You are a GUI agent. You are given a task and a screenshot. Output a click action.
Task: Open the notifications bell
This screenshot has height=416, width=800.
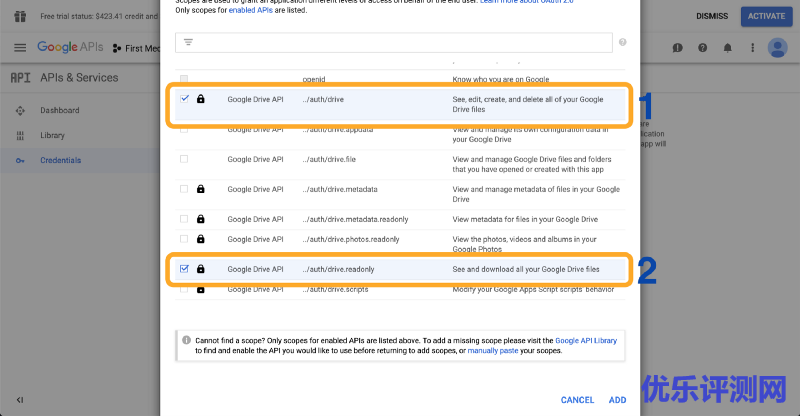[x=728, y=47]
